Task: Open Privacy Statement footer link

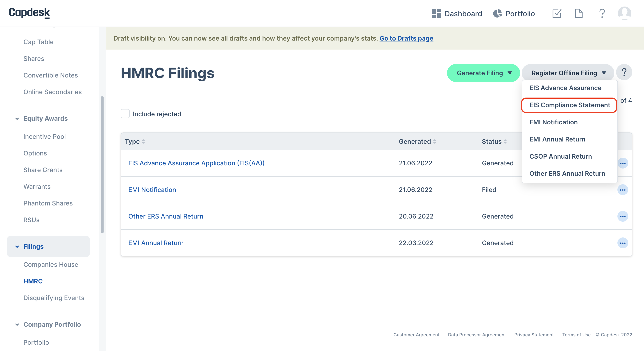Action: click(534, 335)
